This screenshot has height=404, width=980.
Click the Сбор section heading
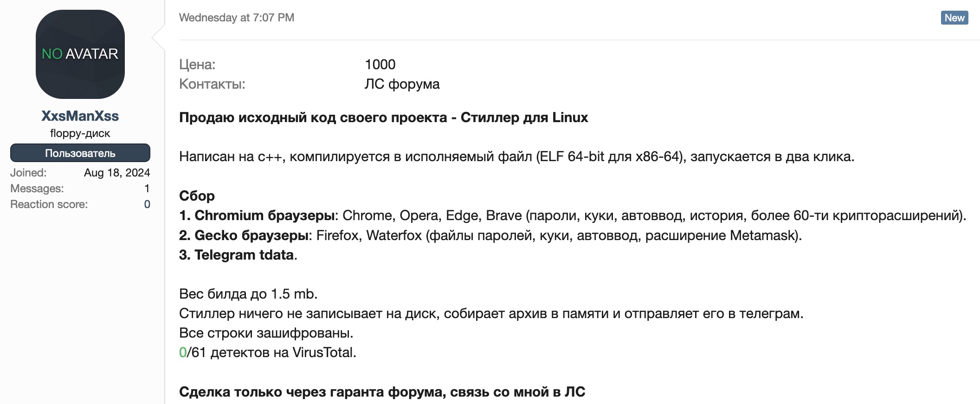[197, 196]
